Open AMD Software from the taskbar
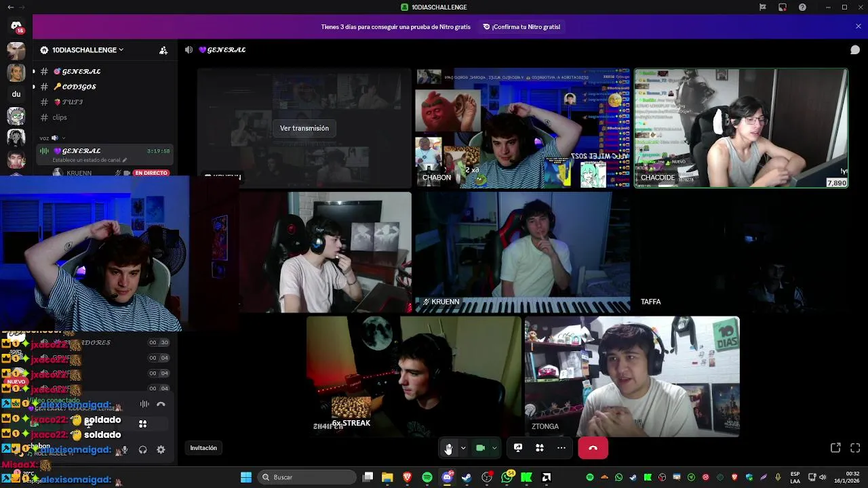This screenshot has width=868, height=488. (546, 477)
